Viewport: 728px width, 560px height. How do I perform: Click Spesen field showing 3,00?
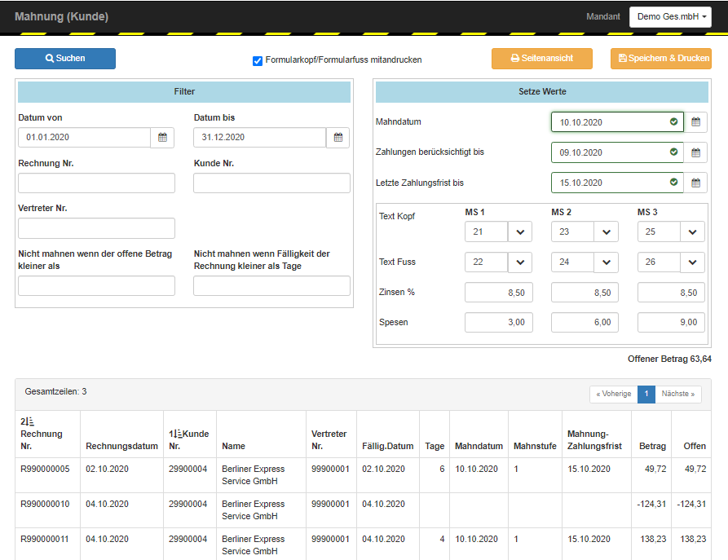tap(499, 322)
